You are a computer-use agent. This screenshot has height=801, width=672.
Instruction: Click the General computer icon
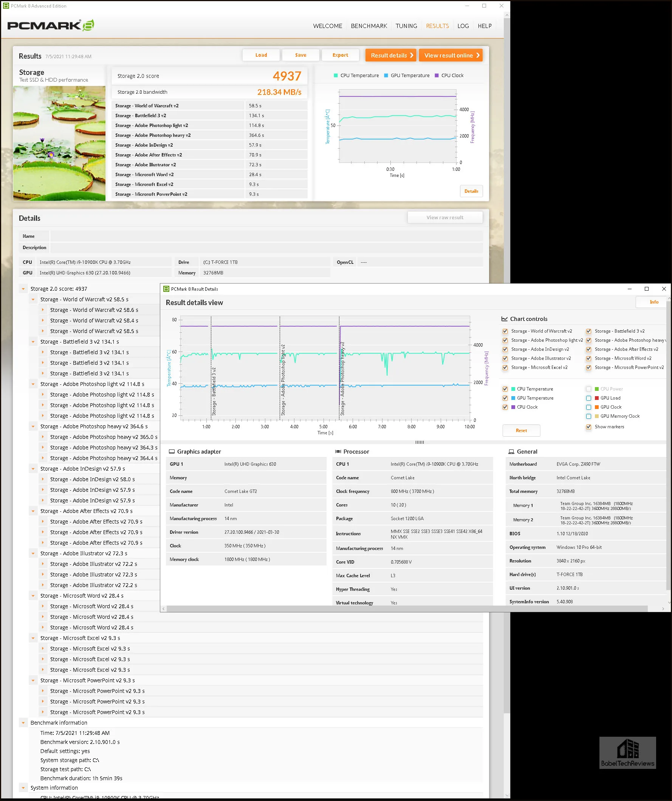coord(511,452)
